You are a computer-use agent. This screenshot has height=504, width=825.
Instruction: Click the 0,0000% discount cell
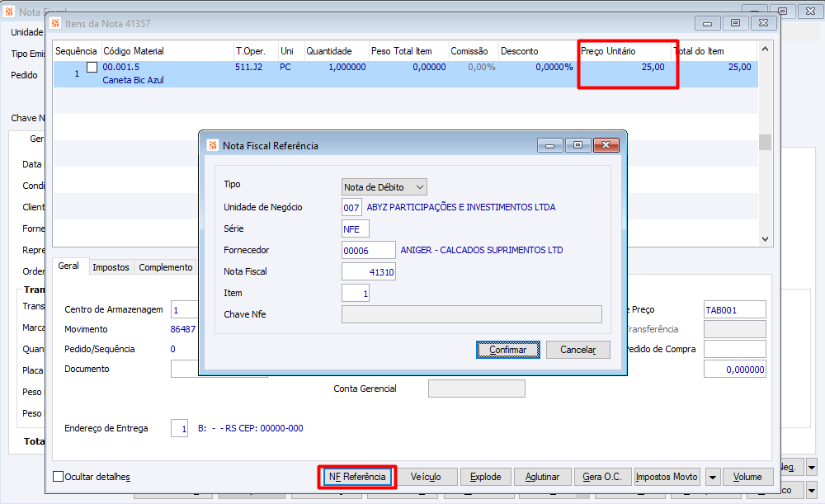554,68
